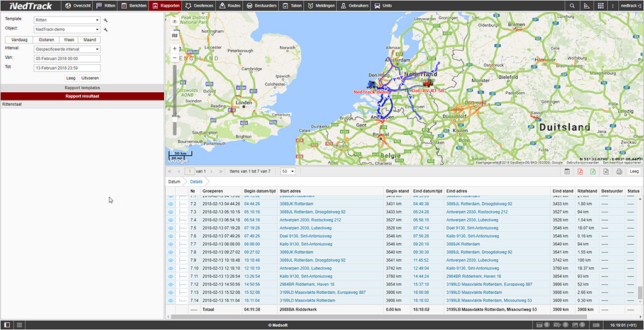The image size is (644, 330).
Task: Switch to the Bestuurders tab
Action: (261, 6)
